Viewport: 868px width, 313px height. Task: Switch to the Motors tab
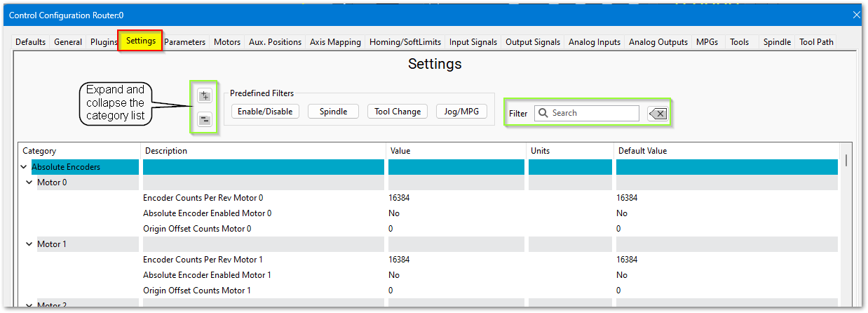click(227, 42)
